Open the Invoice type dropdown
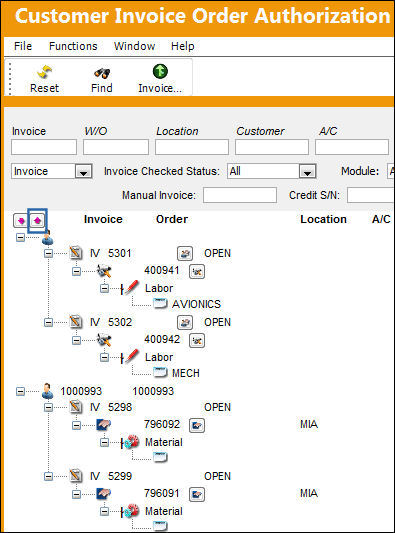This screenshot has width=395, height=533. (x=83, y=172)
